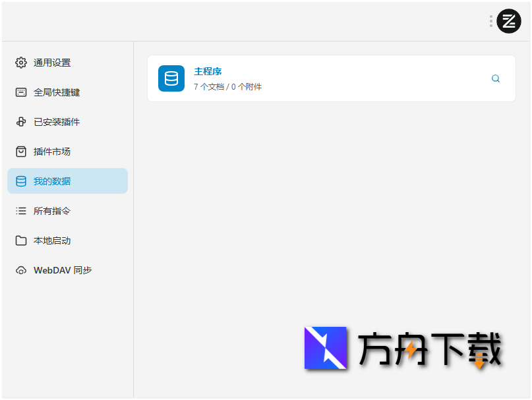The height and width of the screenshot is (400, 532).
Task: Click the Z user avatar
Action: point(508,20)
